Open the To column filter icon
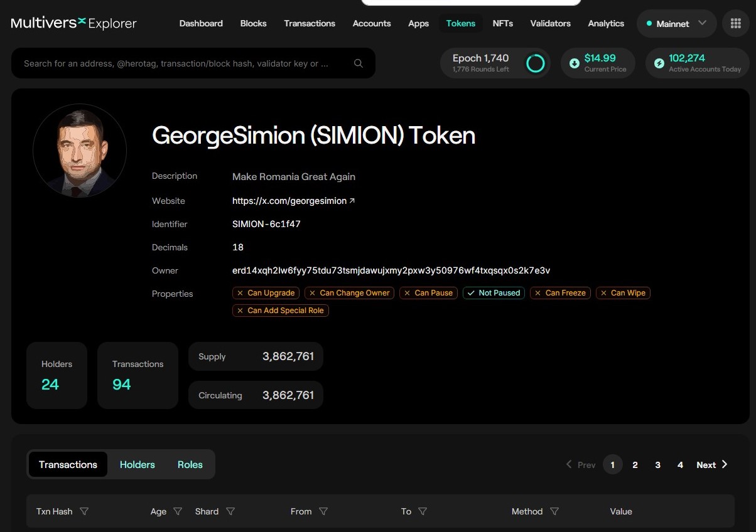 coord(423,511)
